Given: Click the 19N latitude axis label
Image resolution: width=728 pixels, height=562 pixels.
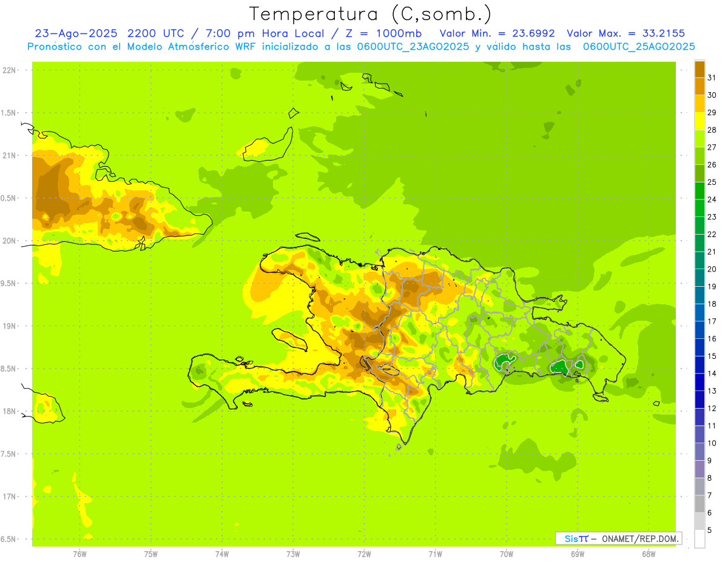Looking at the screenshot, I should coord(10,326).
